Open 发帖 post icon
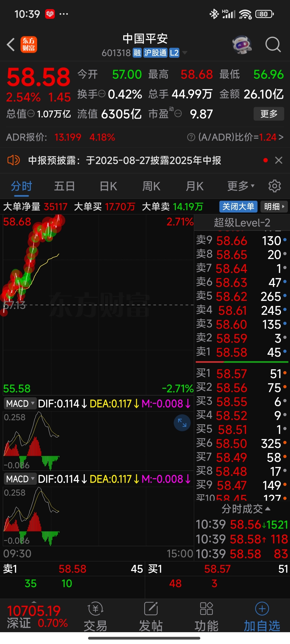 click(x=151, y=617)
